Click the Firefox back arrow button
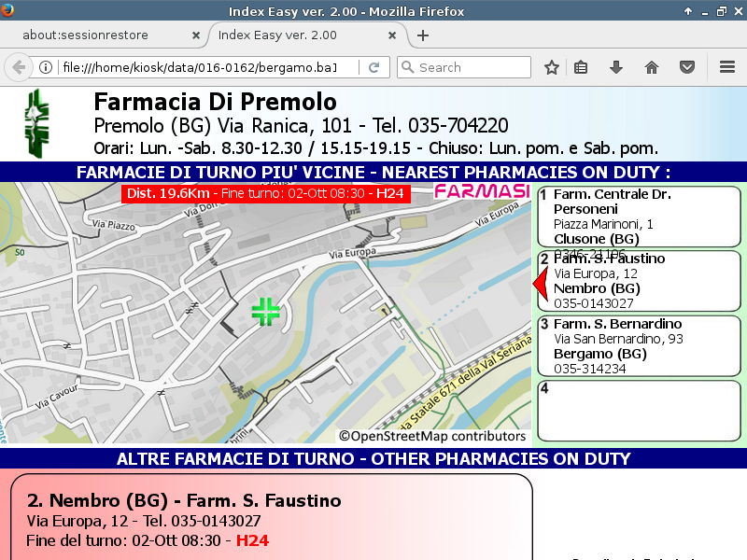Screen dimensions: 747x560 (19, 67)
